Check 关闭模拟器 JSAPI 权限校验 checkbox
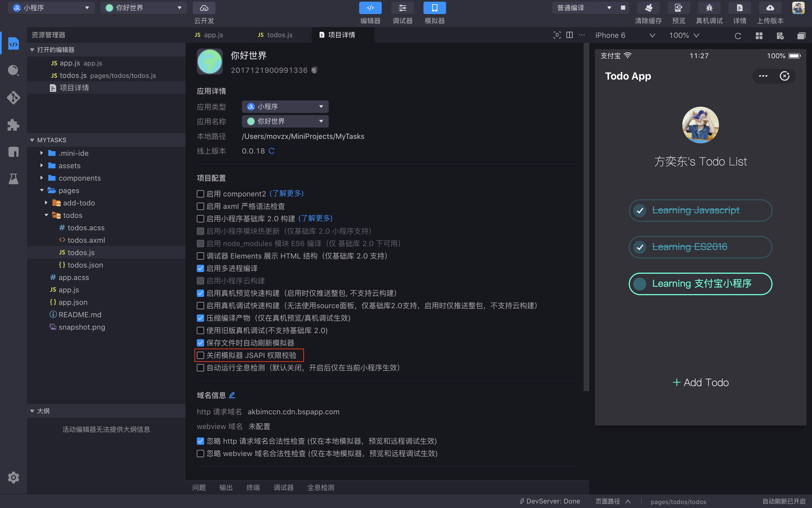812x508 pixels. [200, 355]
